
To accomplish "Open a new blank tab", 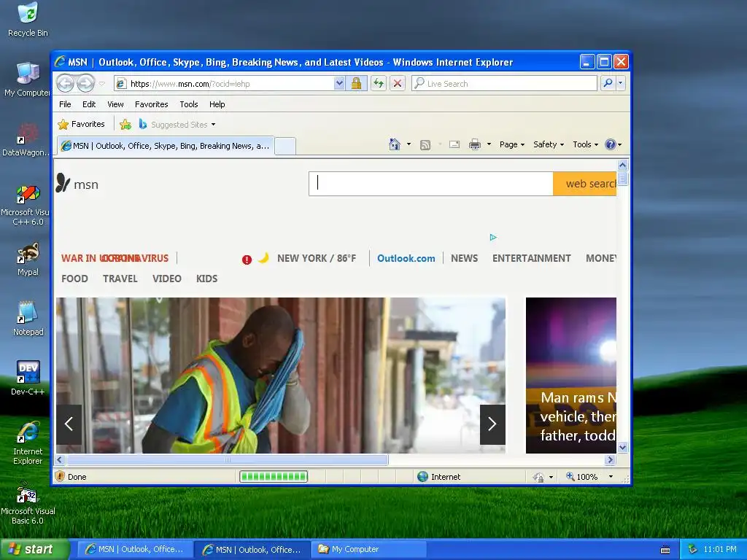I will point(285,146).
